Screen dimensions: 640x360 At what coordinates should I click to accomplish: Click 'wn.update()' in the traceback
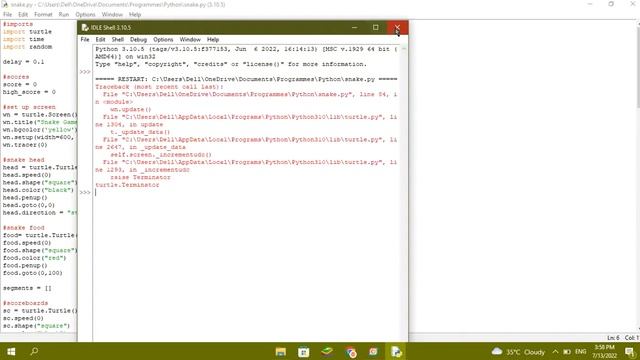click(131, 109)
